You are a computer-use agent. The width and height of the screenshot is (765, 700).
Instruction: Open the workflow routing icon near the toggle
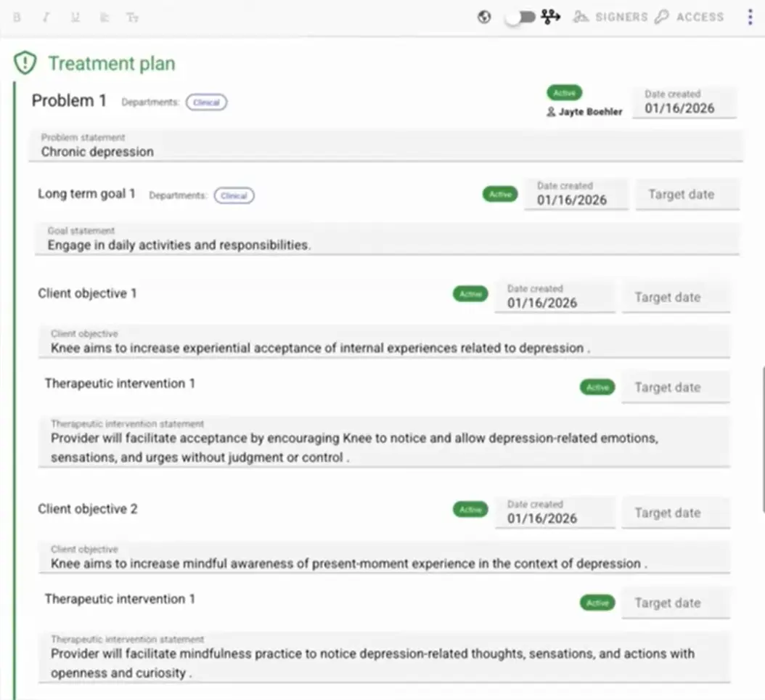(x=551, y=16)
